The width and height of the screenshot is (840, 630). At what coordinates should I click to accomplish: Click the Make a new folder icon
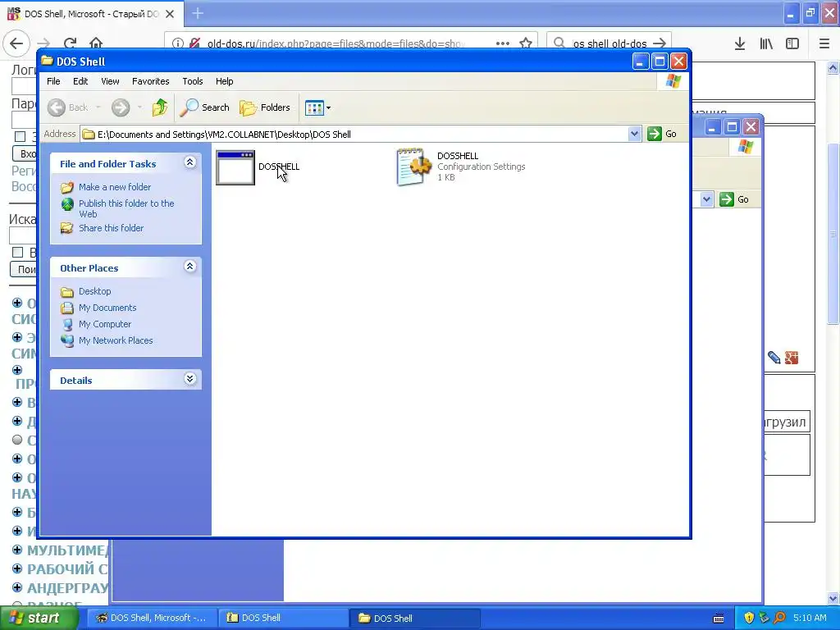(x=67, y=187)
